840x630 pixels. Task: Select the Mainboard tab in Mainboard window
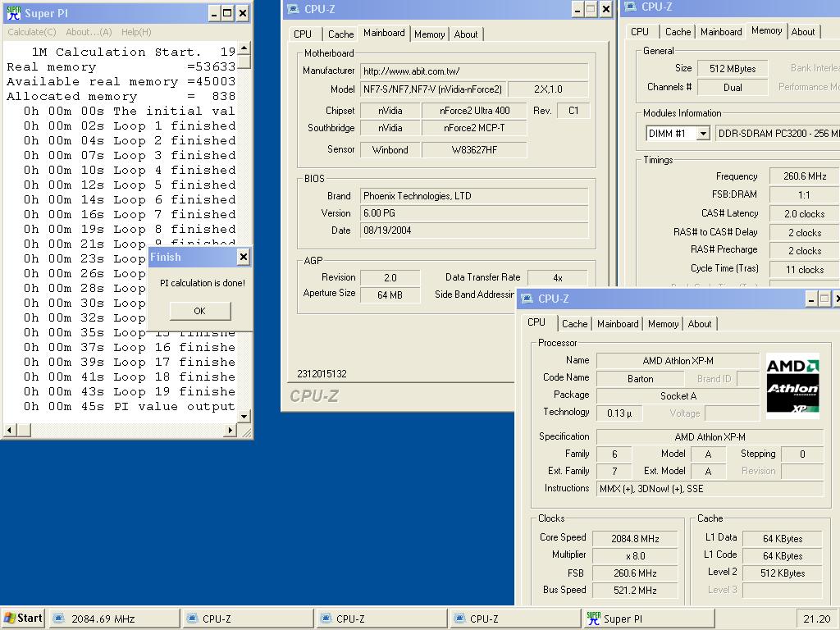(384, 33)
